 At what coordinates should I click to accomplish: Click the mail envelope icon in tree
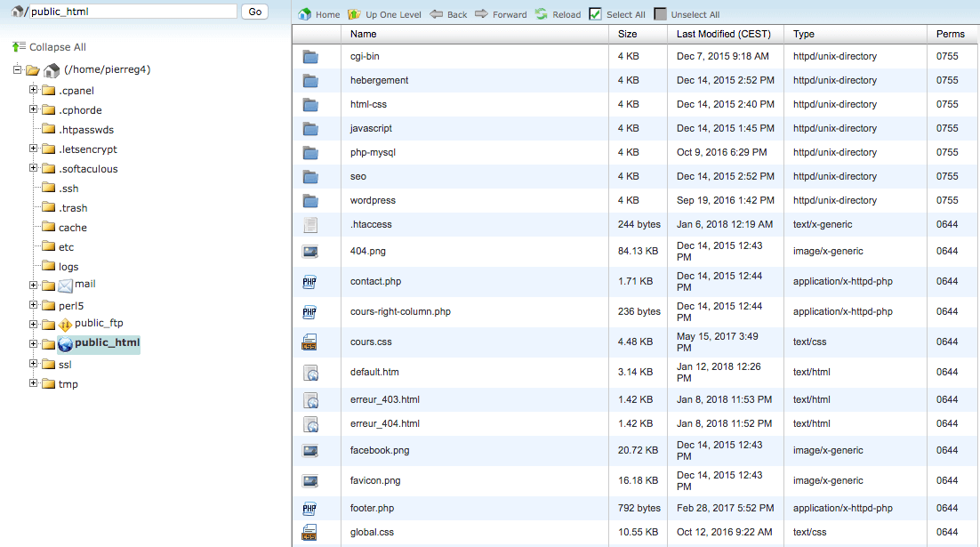[x=65, y=286]
